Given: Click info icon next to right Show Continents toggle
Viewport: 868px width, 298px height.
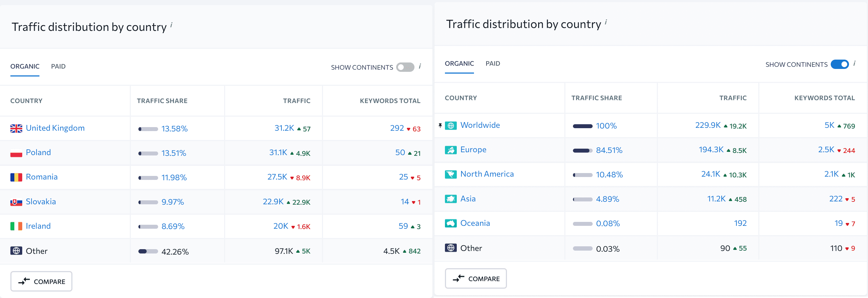Looking at the screenshot, I should tap(854, 64).
